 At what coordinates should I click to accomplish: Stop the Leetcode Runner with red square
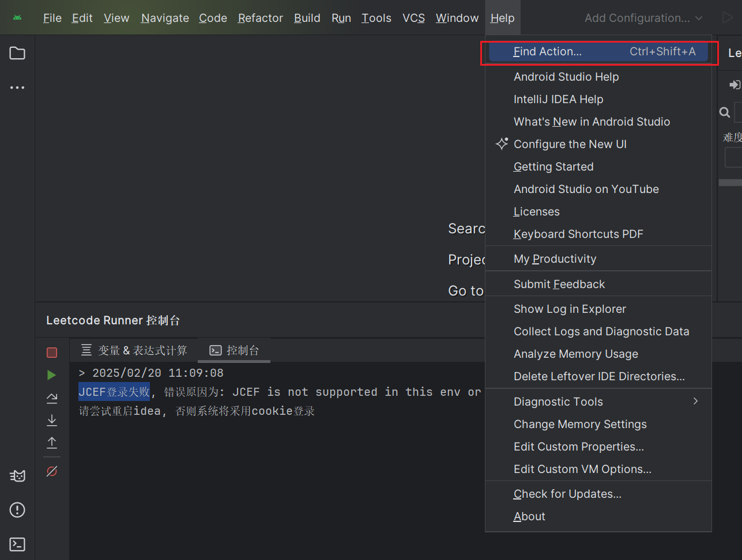point(52,353)
